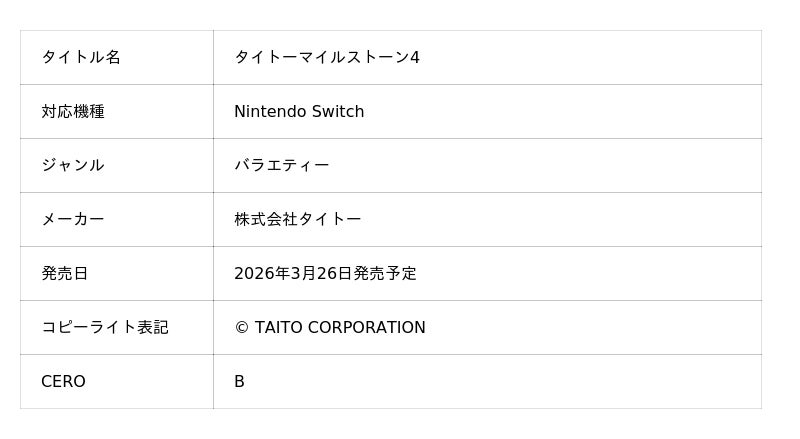Click the CERO rating value B
This screenshot has width=800, height=439.
pos(239,382)
